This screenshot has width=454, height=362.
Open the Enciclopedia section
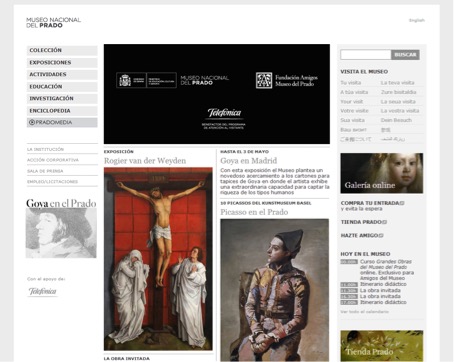[62, 111]
